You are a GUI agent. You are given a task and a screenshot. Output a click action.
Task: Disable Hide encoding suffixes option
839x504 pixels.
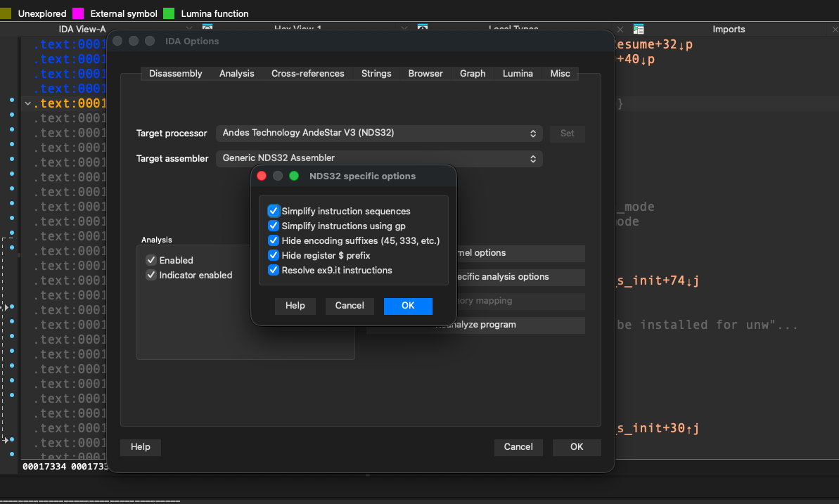click(x=274, y=240)
